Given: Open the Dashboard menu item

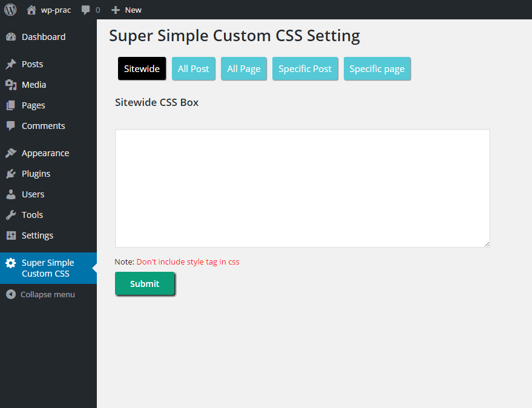Looking at the screenshot, I should [x=44, y=37].
